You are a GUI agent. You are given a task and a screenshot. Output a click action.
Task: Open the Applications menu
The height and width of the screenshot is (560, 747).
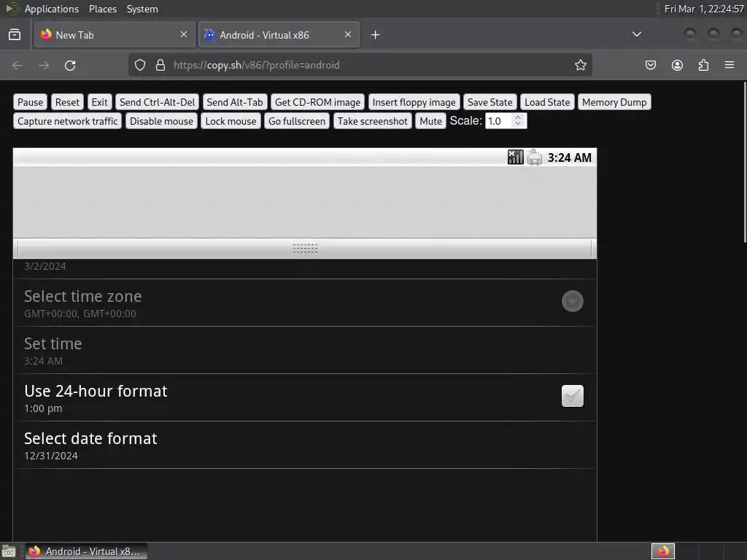point(52,9)
